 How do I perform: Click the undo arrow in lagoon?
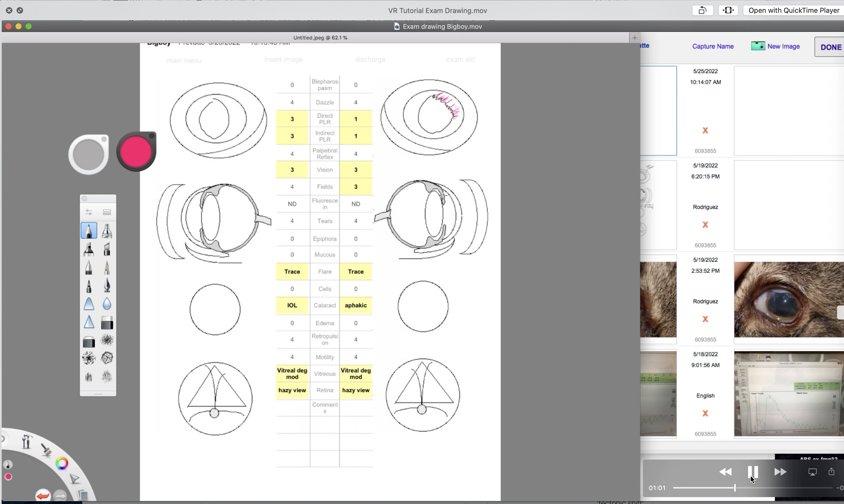[43, 496]
